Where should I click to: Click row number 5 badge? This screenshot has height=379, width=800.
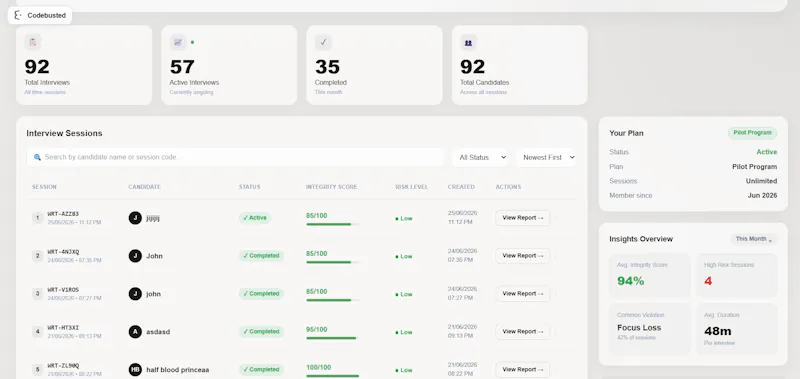[x=37, y=369]
